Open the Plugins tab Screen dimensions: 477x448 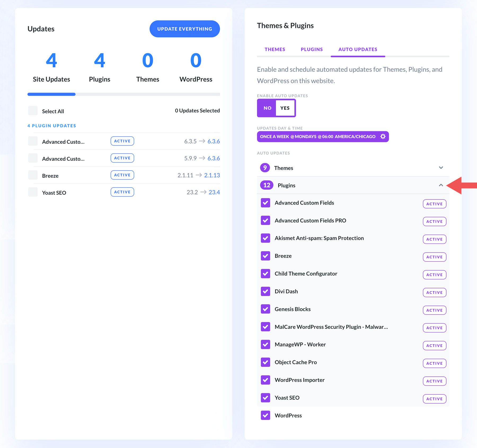312,49
